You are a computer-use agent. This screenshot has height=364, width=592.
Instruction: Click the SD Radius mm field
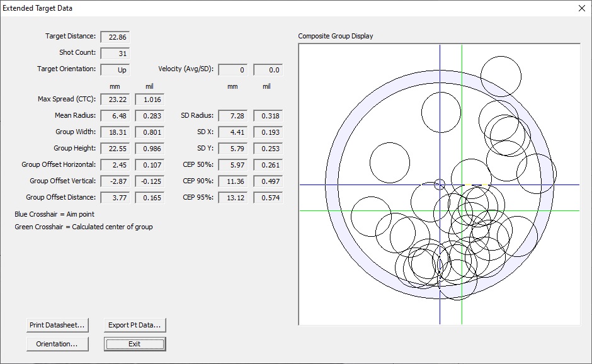click(x=233, y=116)
